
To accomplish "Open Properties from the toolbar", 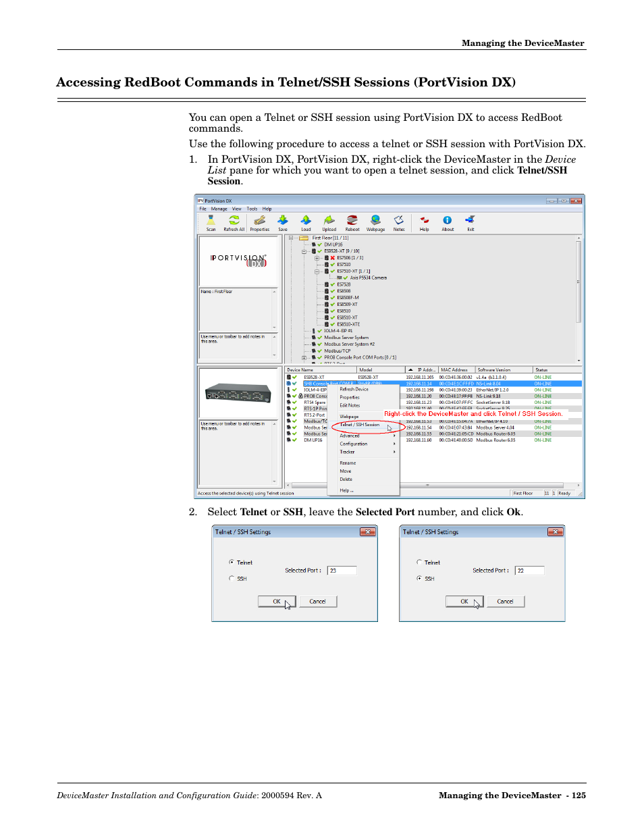I will tap(259, 223).
